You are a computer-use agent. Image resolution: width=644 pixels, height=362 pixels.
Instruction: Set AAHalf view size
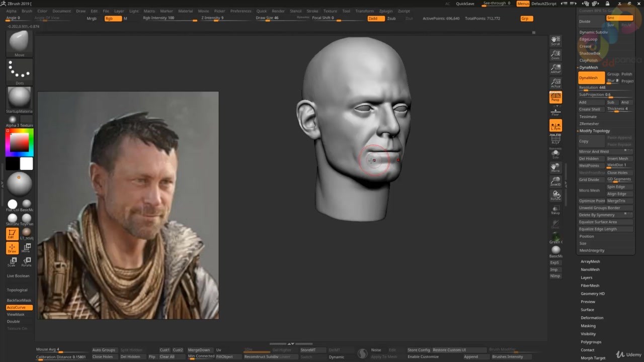click(x=555, y=69)
